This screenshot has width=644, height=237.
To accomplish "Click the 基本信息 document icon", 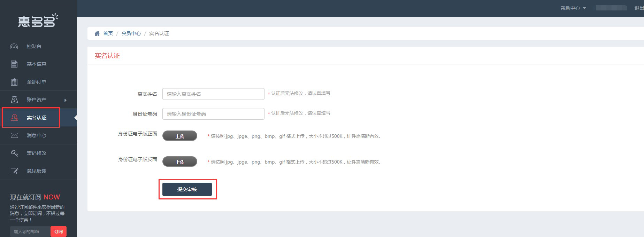I will (x=14, y=64).
